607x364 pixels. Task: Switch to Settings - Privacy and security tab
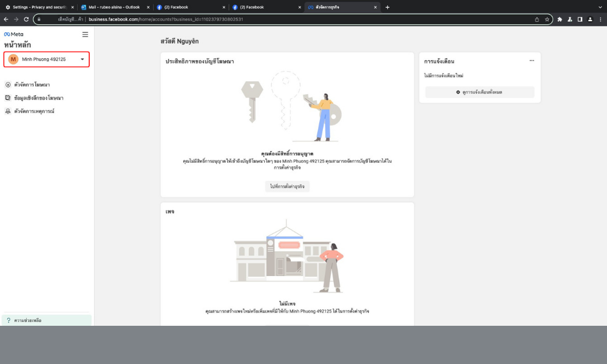tap(39, 7)
